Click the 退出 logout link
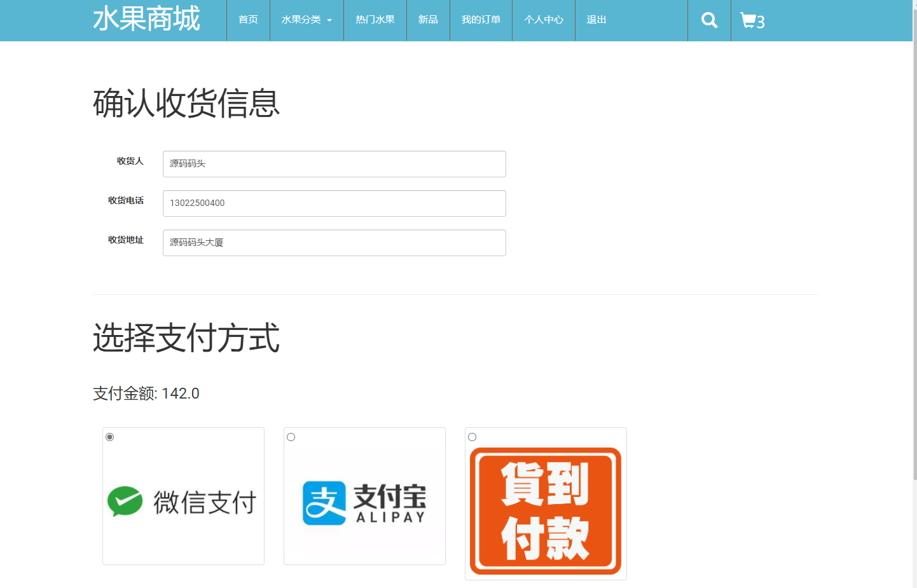Viewport: 917px width, 588px height. point(596,20)
